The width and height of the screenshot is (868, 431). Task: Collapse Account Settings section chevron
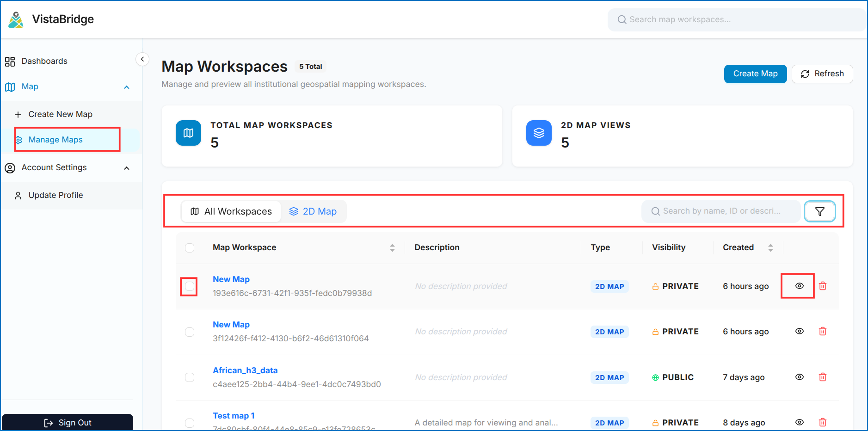127,168
